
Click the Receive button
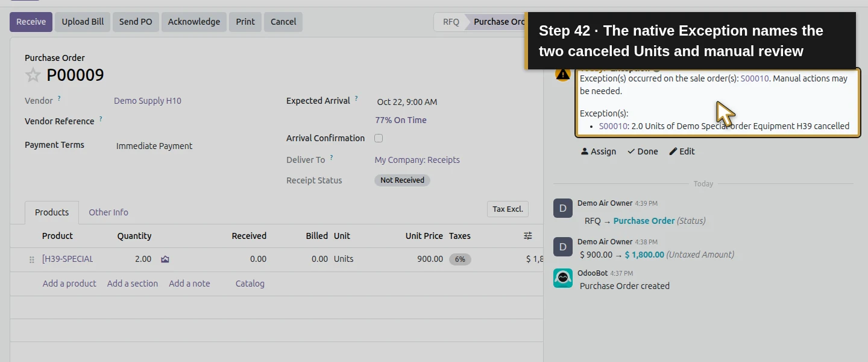31,22
